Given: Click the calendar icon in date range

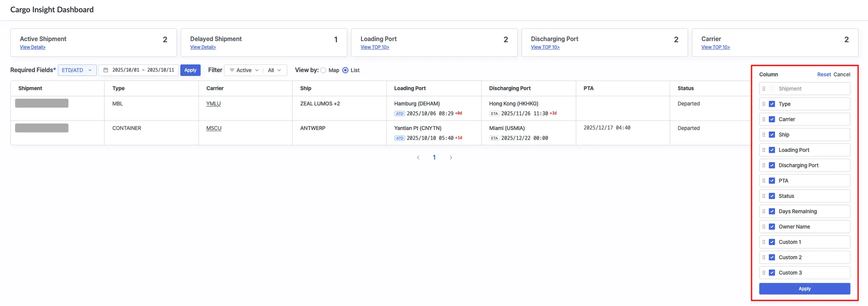Looking at the screenshot, I should click(106, 70).
